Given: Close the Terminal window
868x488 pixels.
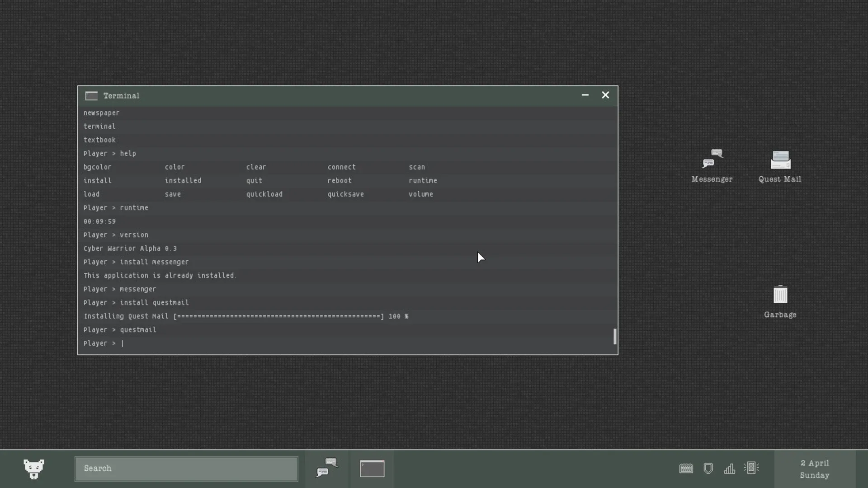Looking at the screenshot, I should (605, 95).
